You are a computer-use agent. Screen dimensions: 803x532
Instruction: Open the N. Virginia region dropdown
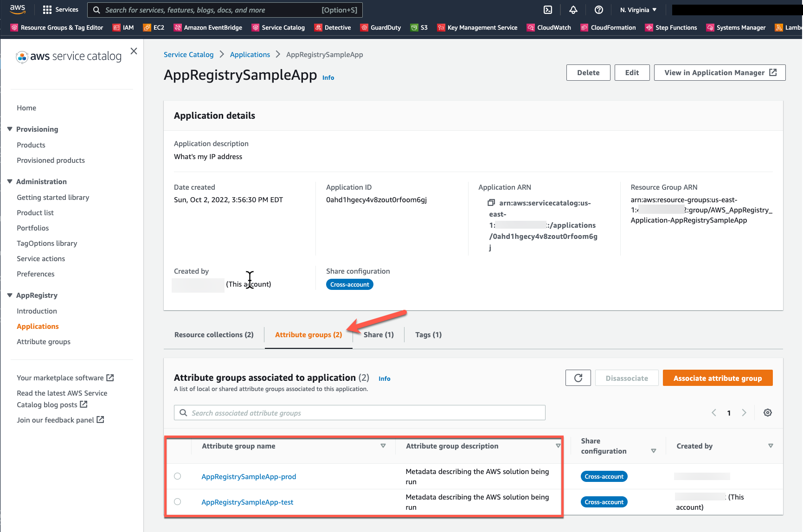(x=638, y=10)
